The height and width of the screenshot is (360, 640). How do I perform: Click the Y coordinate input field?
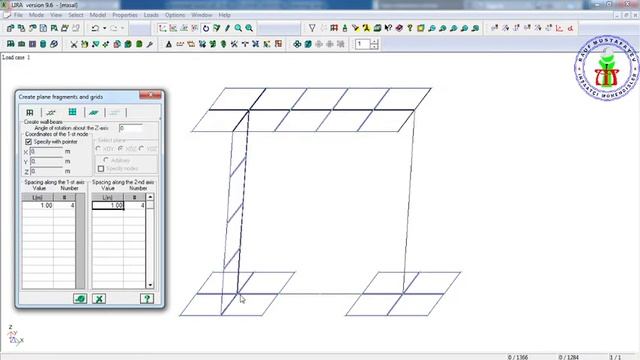(x=47, y=161)
